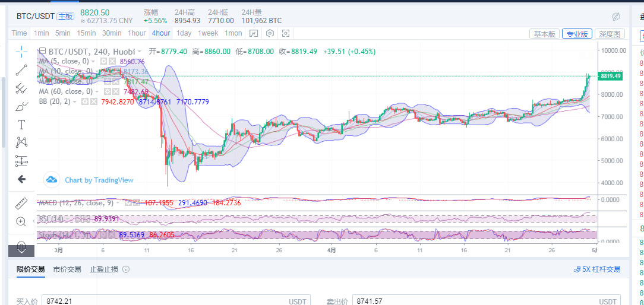This screenshot has width=644, height=305.
Task: Expand MA (5, close, 0) dropdown arrow
Action: point(93,62)
